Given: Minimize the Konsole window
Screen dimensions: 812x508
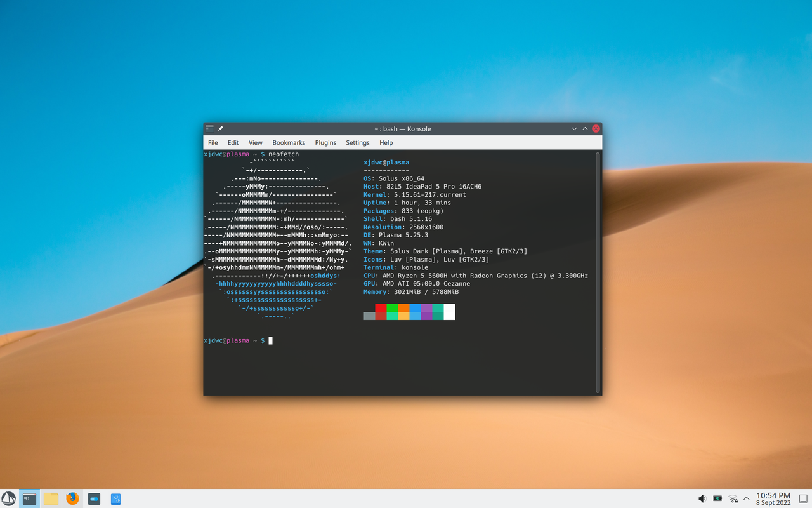Looking at the screenshot, I should [574, 128].
